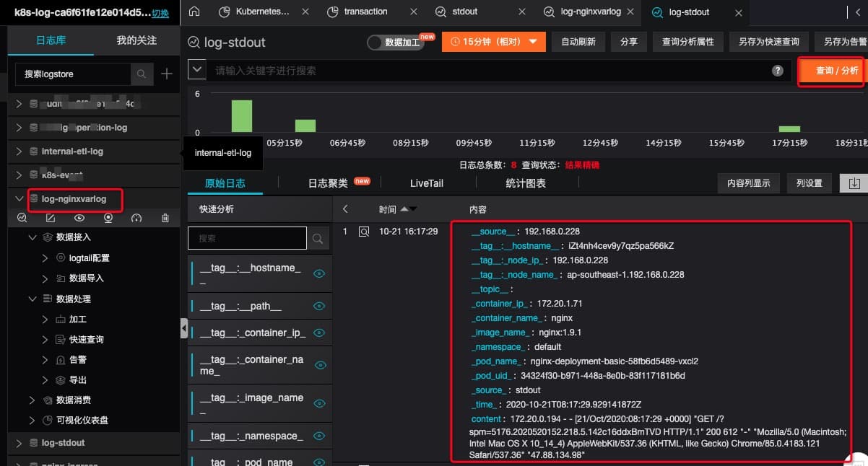
Task: Click the 查询 / 分析 button
Action: [833, 71]
